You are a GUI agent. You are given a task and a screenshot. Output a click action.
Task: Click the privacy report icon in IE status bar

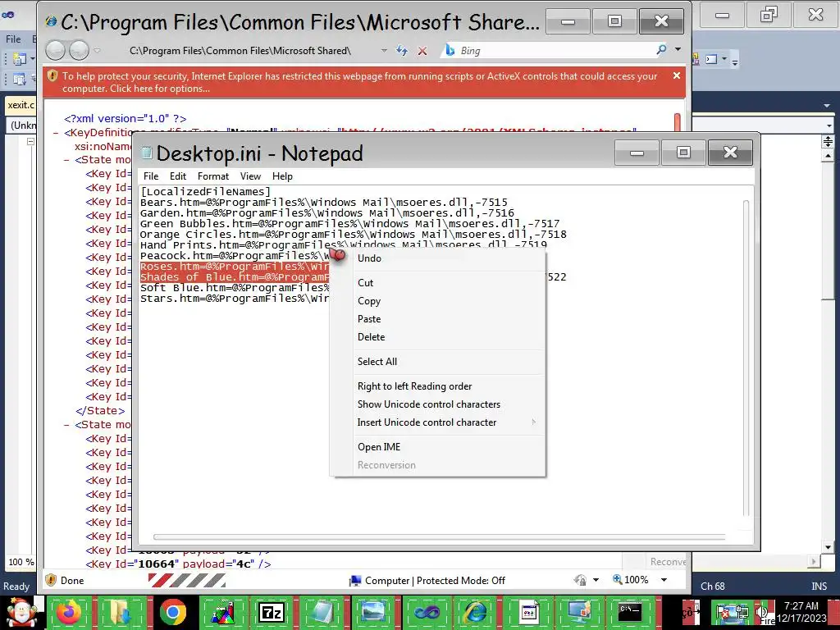click(x=580, y=580)
